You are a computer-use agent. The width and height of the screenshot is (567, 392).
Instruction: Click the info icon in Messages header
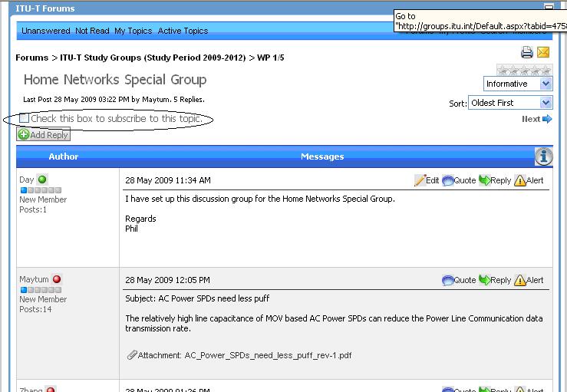[544, 156]
